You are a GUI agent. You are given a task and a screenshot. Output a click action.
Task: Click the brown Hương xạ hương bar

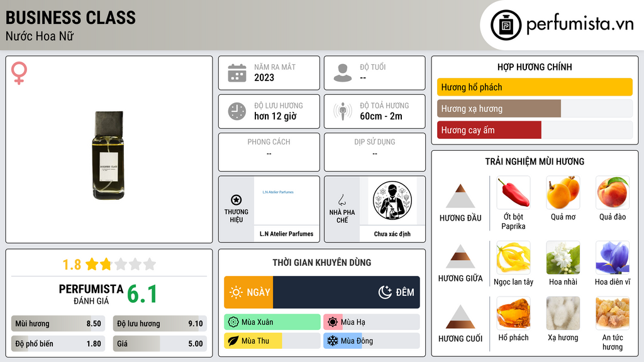pyautogui.click(x=499, y=109)
